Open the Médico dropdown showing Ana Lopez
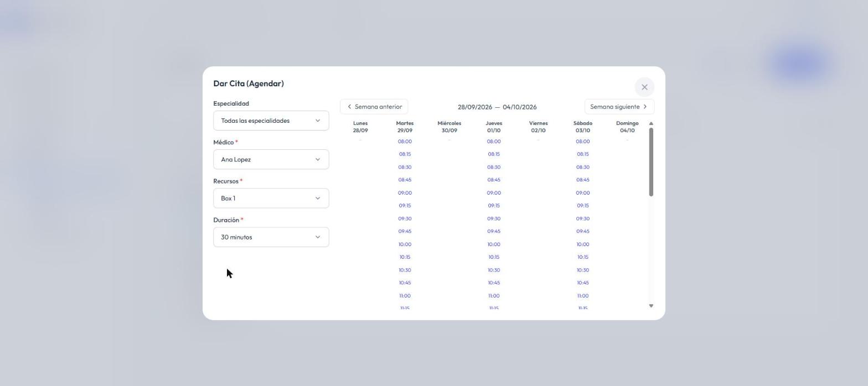The width and height of the screenshot is (868, 386). [271, 159]
